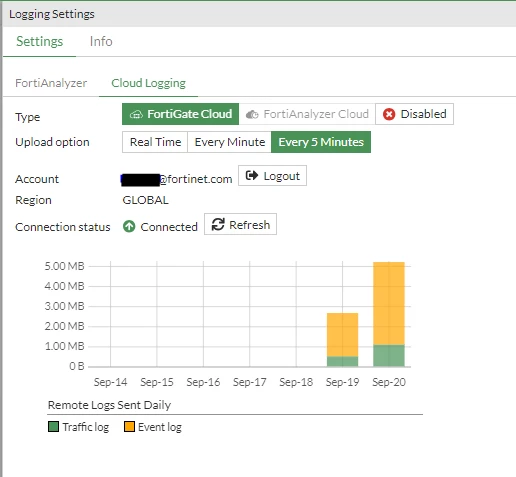This screenshot has height=477, width=516.
Task: Switch to the FortiAnalyzer sub-tab
Action: [x=51, y=83]
